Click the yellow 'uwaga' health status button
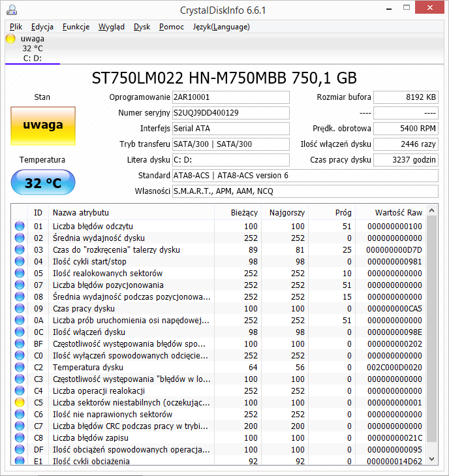Screen dimensions: 449x476 [x=43, y=125]
